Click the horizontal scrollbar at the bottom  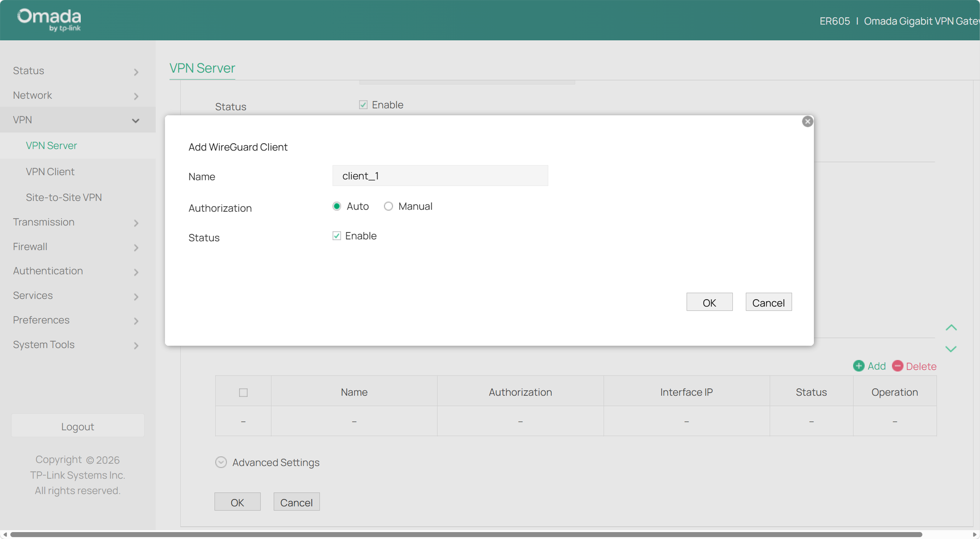coord(466,535)
